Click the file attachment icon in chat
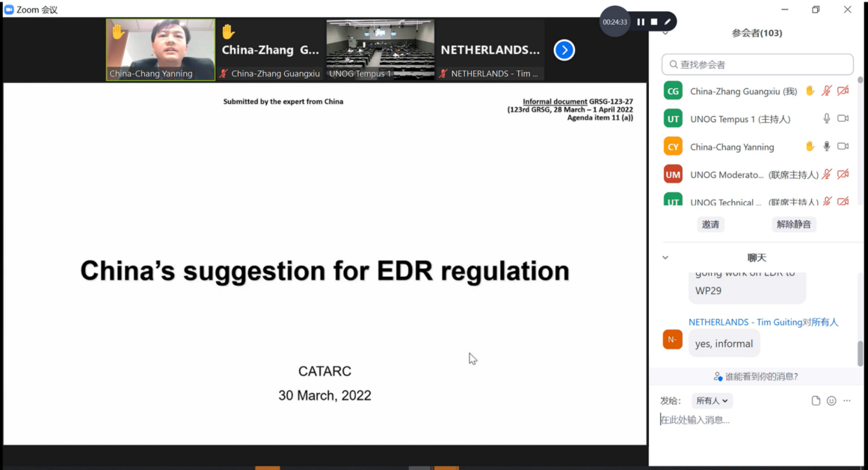 [816, 400]
